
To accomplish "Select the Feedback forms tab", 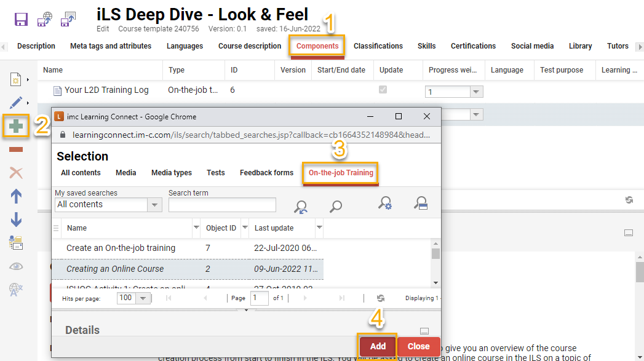I will [x=266, y=173].
